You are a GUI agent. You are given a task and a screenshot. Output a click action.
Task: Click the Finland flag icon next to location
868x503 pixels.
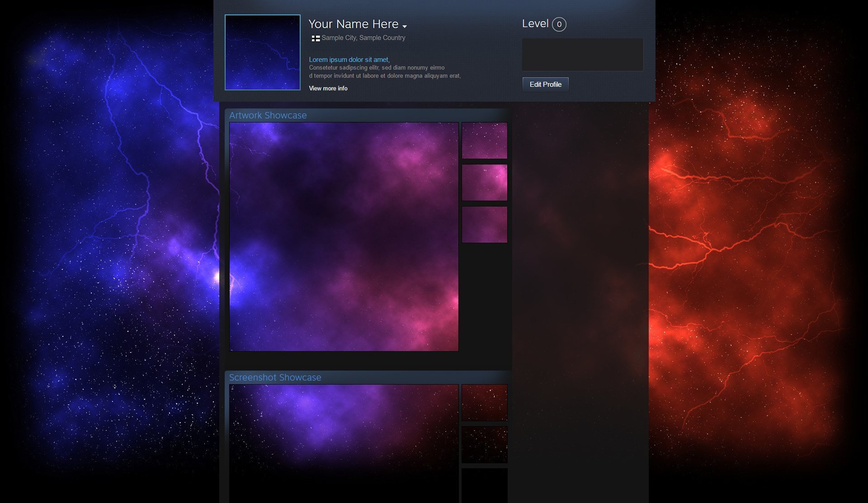[315, 38]
